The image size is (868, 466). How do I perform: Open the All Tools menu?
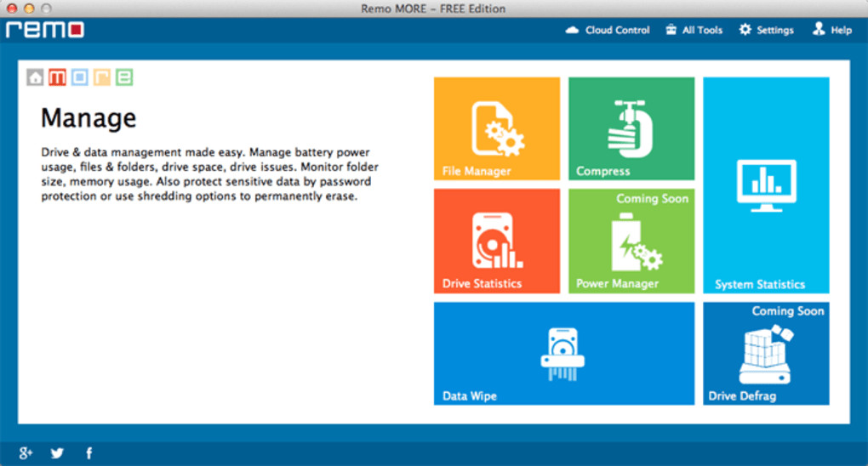tap(694, 30)
